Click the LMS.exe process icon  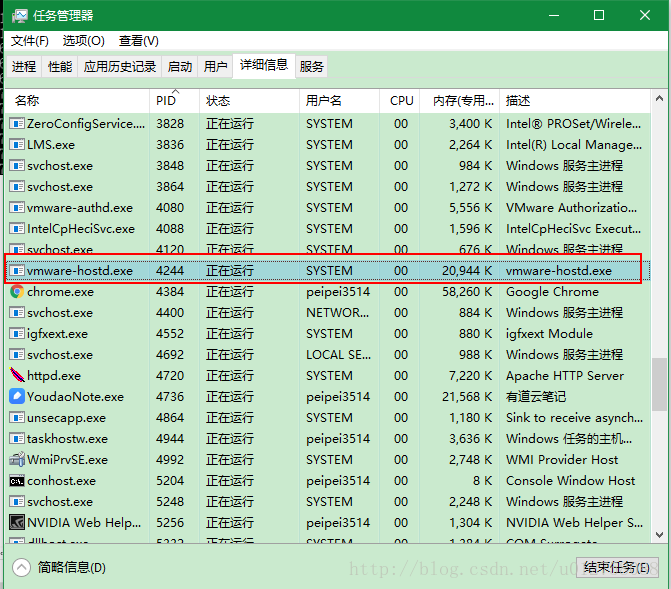coord(17,145)
